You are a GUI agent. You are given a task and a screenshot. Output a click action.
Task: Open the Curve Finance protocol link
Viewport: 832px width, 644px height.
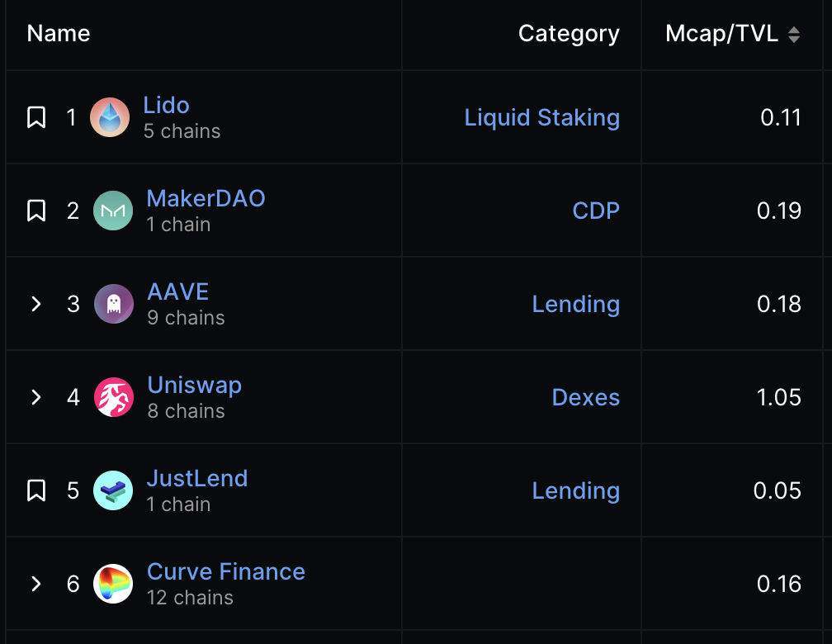coord(226,571)
